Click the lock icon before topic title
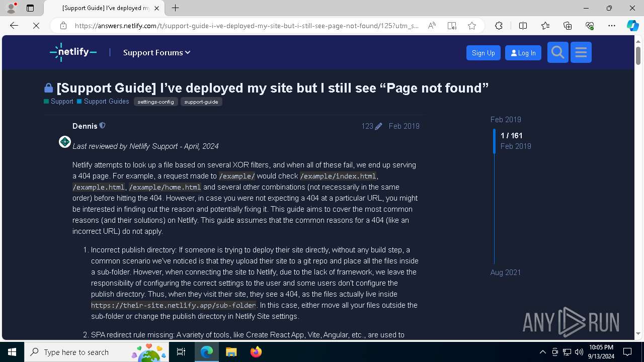 [48, 88]
